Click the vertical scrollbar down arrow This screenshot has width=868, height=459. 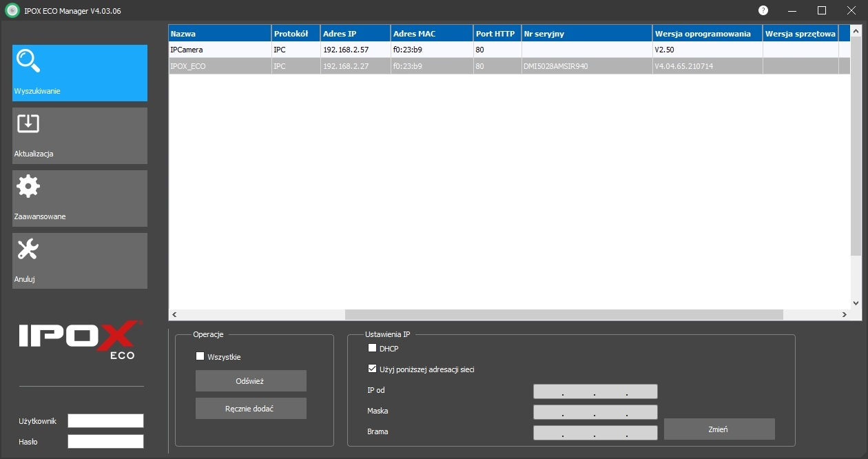point(856,303)
